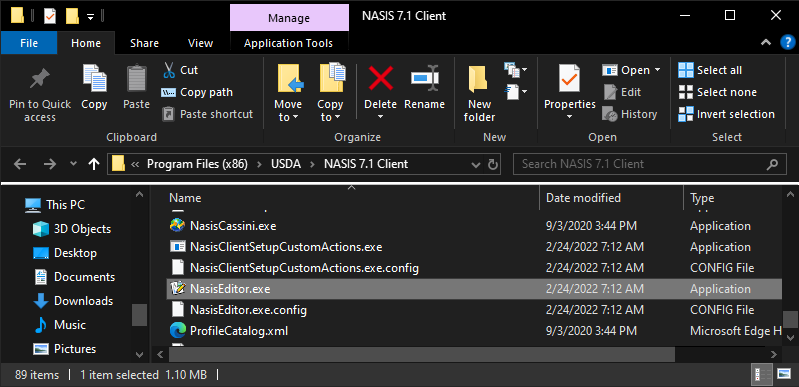Expand the Properties dropdown arrow
Screen dimensions: 799x387
pyautogui.click(x=569, y=117)
